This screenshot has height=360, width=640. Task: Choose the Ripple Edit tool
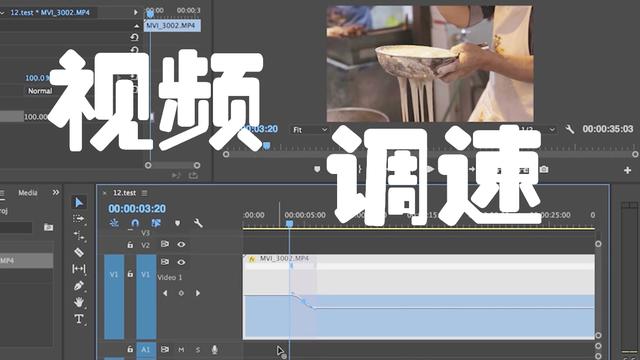[79, 236]
